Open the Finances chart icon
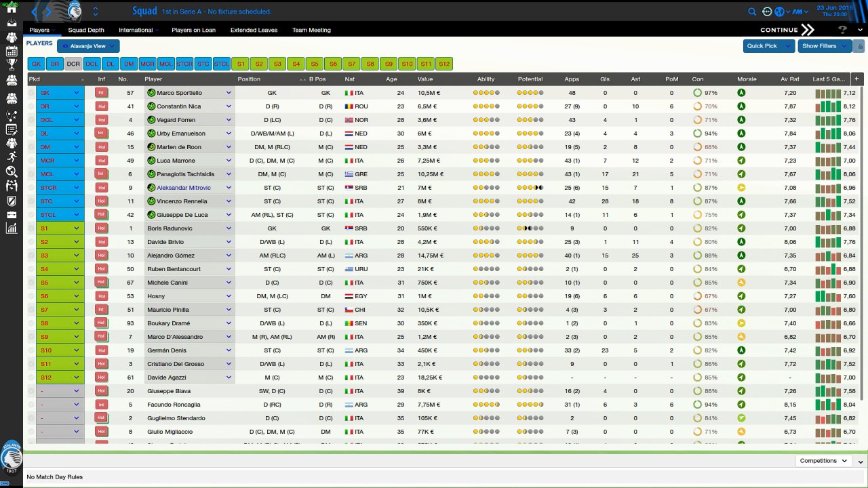Viewport: 868px width, 488px height. 11,228
